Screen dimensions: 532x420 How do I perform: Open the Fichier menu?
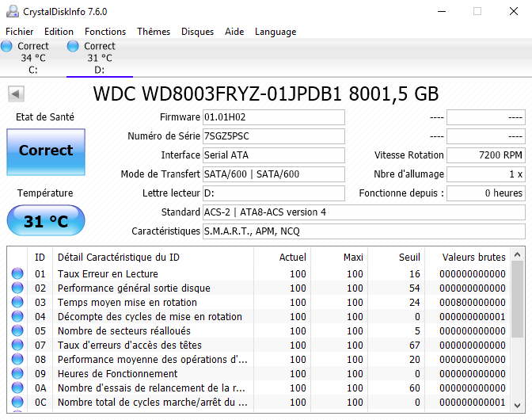[19, 32]
